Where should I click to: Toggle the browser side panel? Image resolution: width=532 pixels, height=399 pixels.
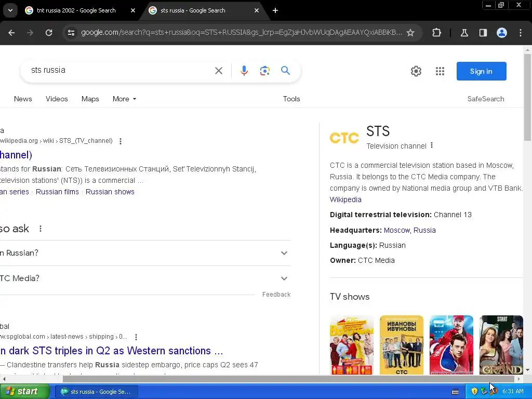coord(483,33)
